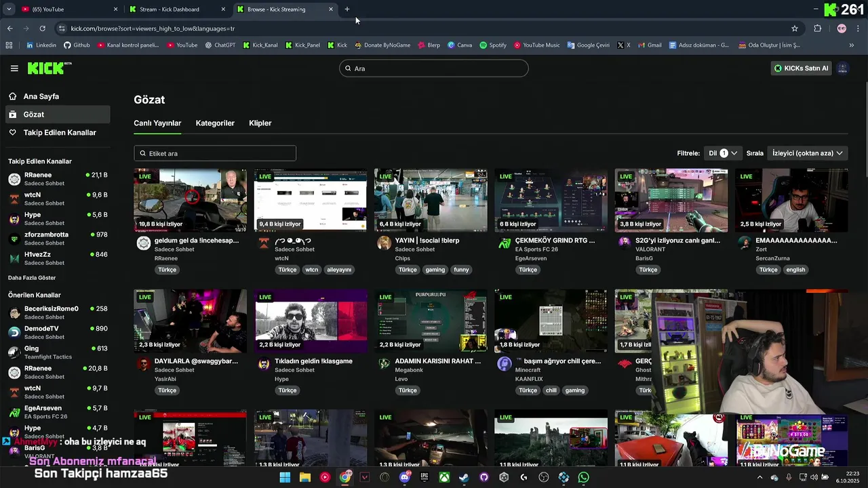Open Discord from taskbar

click(405, 477)
